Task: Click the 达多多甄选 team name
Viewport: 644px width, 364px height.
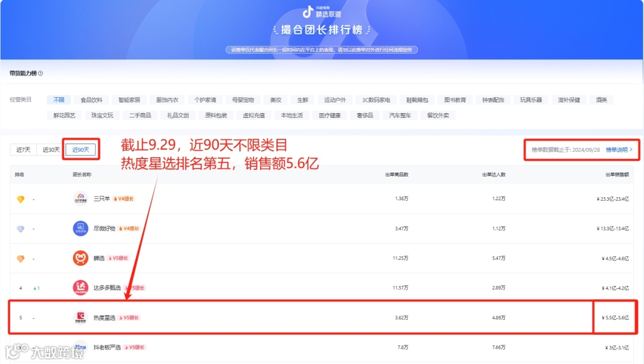Action: pyautogui.click(x=107, y=288)
